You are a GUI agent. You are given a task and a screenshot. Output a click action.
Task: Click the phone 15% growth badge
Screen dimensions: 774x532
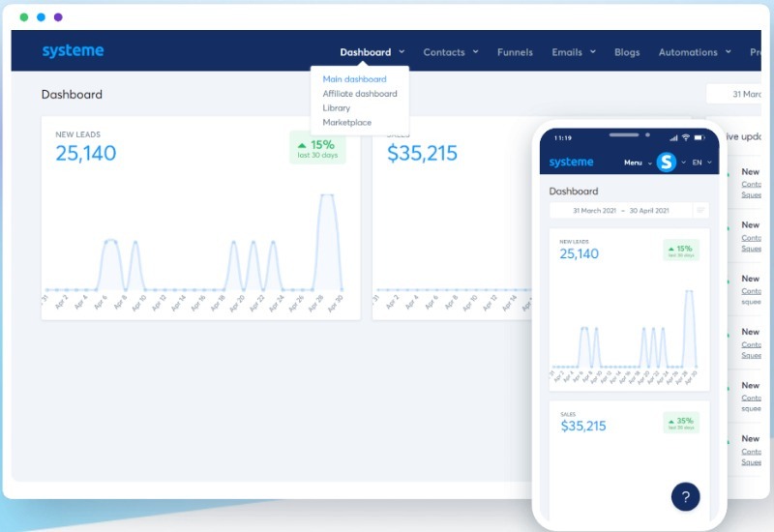tap(681, 251)
